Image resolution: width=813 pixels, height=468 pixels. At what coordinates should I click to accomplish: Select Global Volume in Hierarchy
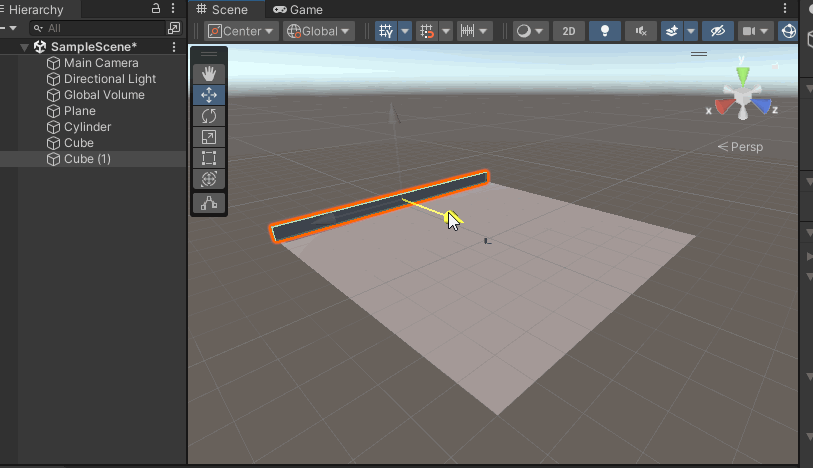pyautogui.click(x=104, y=95)
